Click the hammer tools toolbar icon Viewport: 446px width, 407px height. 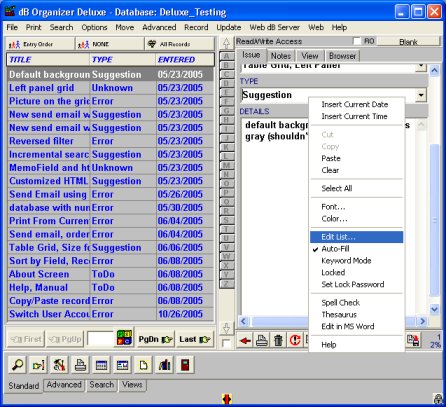(59, 365)
